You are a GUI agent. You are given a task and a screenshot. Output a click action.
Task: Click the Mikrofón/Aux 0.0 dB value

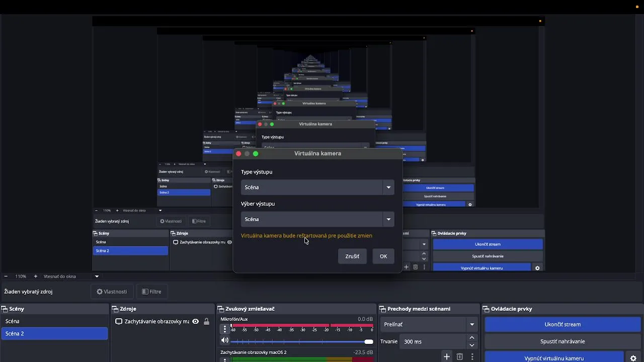coord(365,319)
